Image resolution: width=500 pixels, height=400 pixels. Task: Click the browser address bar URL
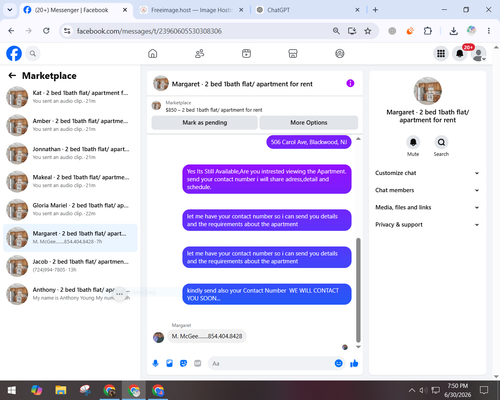click(149, 31)
